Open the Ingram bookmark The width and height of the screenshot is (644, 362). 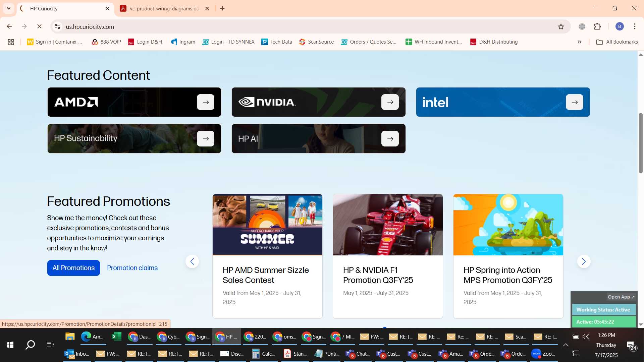pyautogui.click(x=183, y=42)
